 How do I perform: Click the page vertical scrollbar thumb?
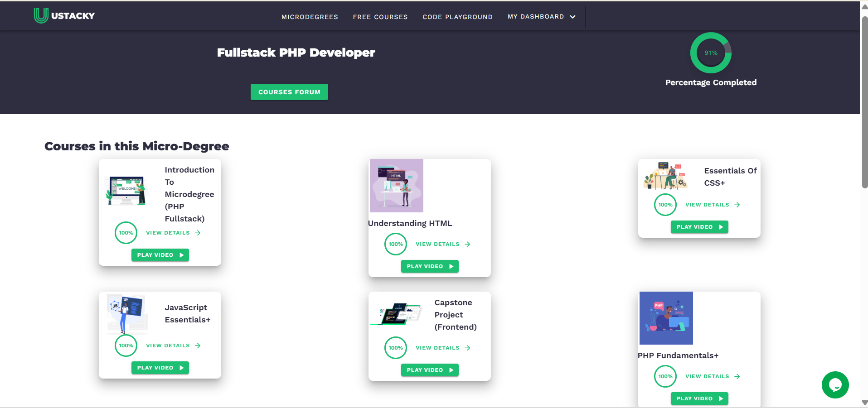(x=864, y=102)
